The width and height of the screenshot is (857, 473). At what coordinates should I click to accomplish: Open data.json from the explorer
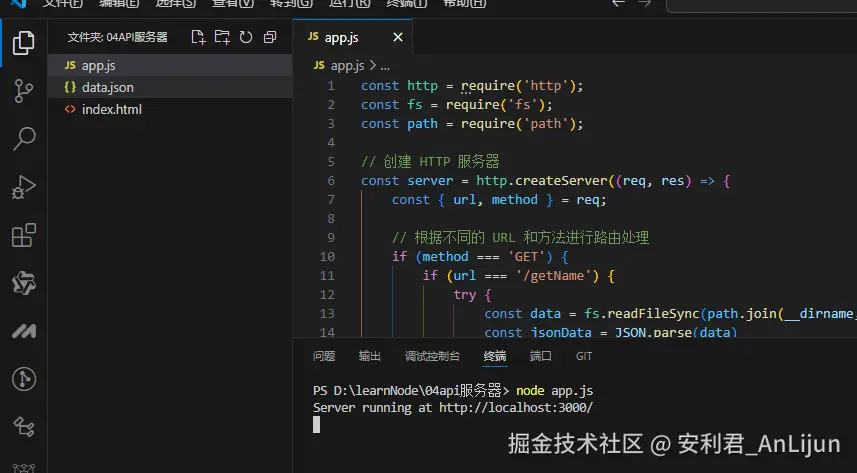coord(170,87)
